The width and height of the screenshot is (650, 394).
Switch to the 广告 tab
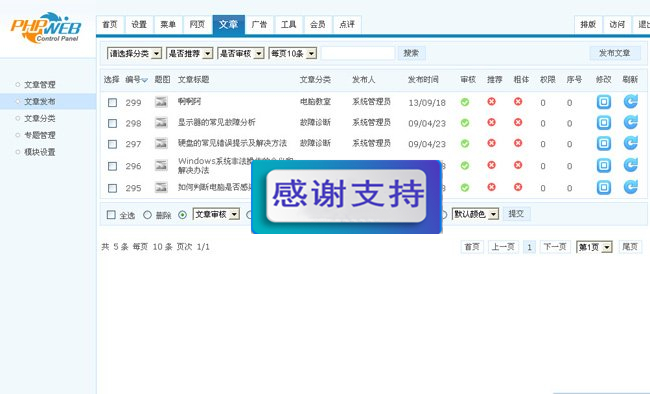[x=259, y=25]
